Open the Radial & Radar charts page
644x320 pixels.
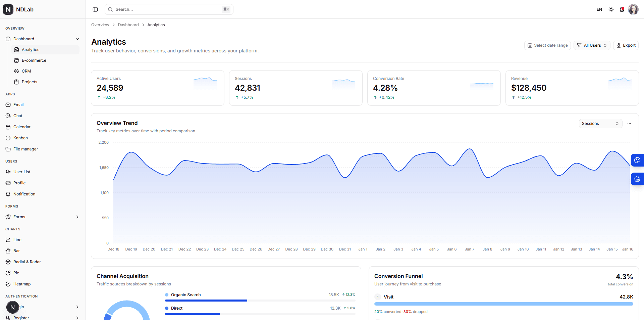pos(26,262)
